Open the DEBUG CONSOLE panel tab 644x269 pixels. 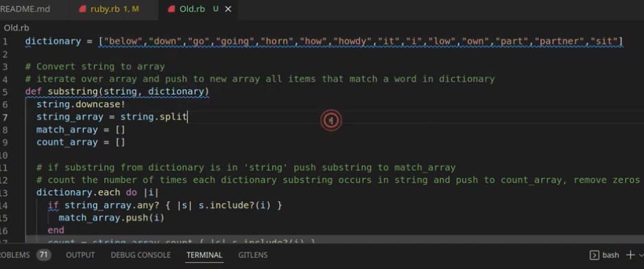(x=141, y=255)
